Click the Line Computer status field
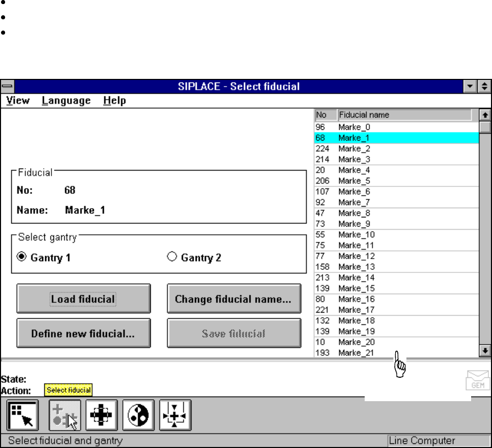Screen dimensions: 492x448 tap(439, 440)
